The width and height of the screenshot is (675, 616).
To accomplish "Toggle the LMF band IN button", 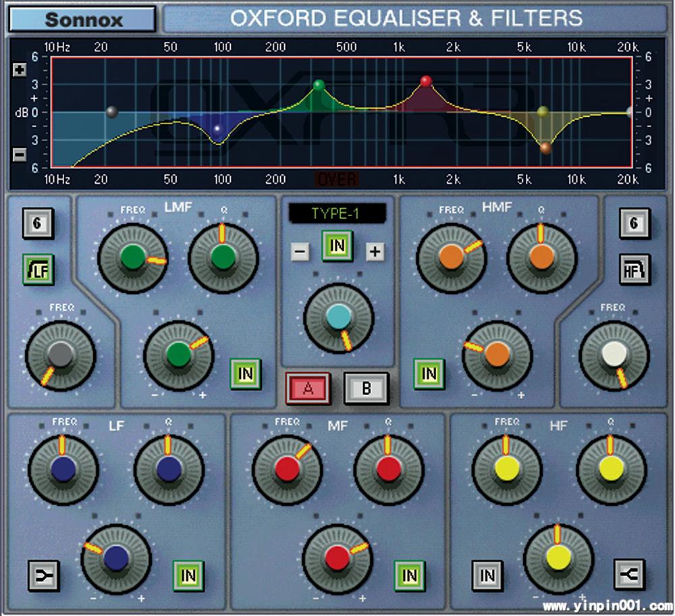I will click(x=246, y=373).
